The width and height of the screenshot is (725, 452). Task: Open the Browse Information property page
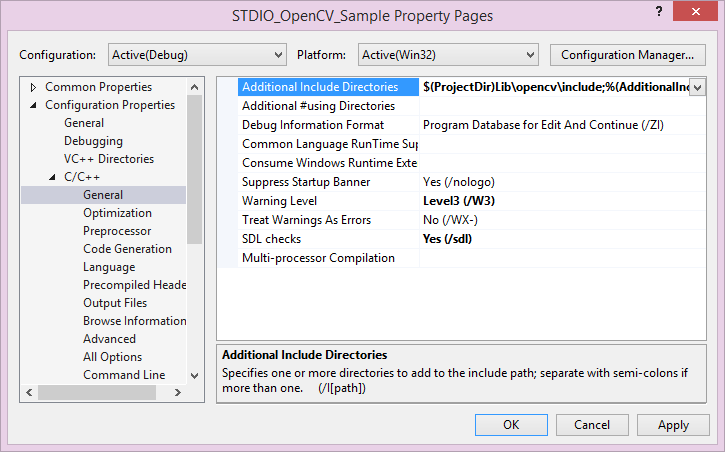(135, 321)
